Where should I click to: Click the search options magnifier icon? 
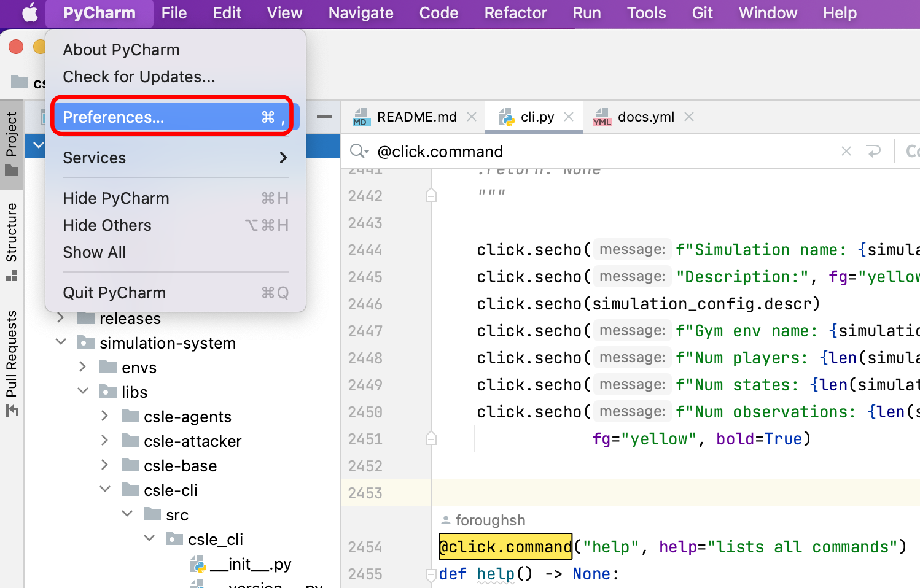(x=359, y=151)
